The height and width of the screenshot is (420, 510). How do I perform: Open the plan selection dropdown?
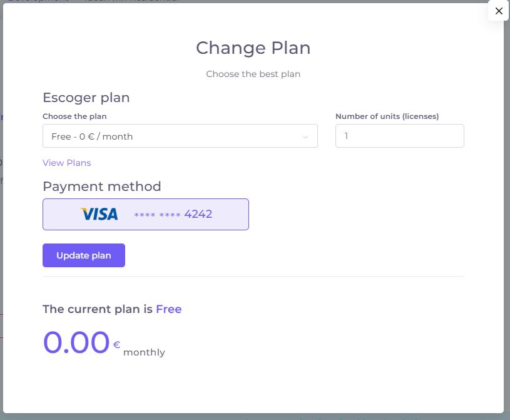click(180, 136)
